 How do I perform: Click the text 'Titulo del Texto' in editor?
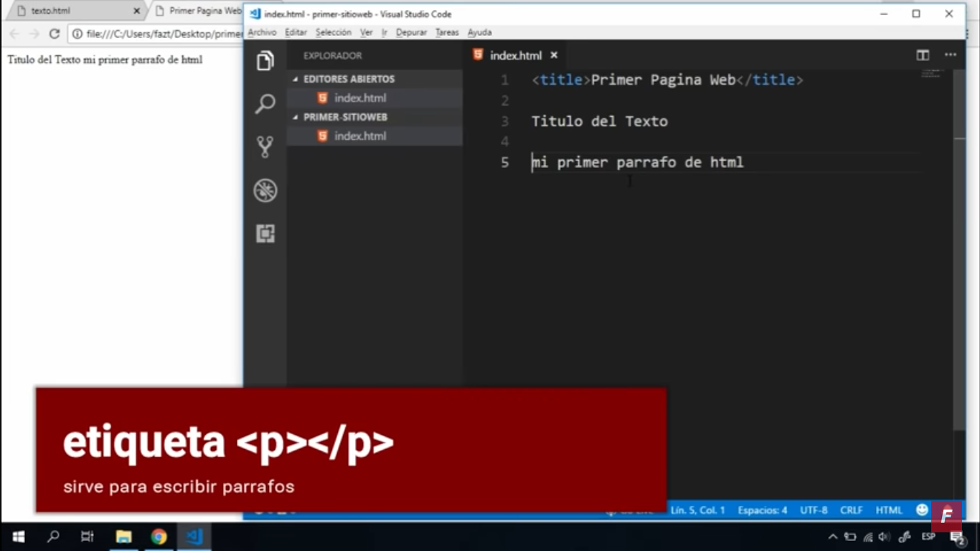pyautogui.click(x=600, y=121)
